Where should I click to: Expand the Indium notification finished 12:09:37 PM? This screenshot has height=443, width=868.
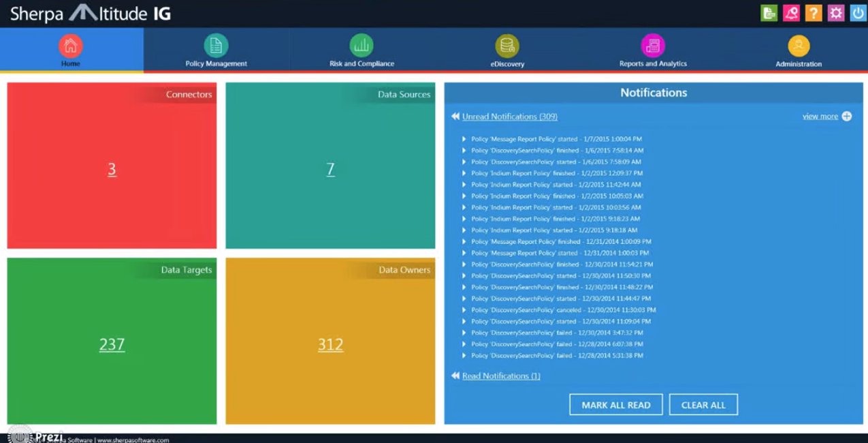(x=464, y=173)
